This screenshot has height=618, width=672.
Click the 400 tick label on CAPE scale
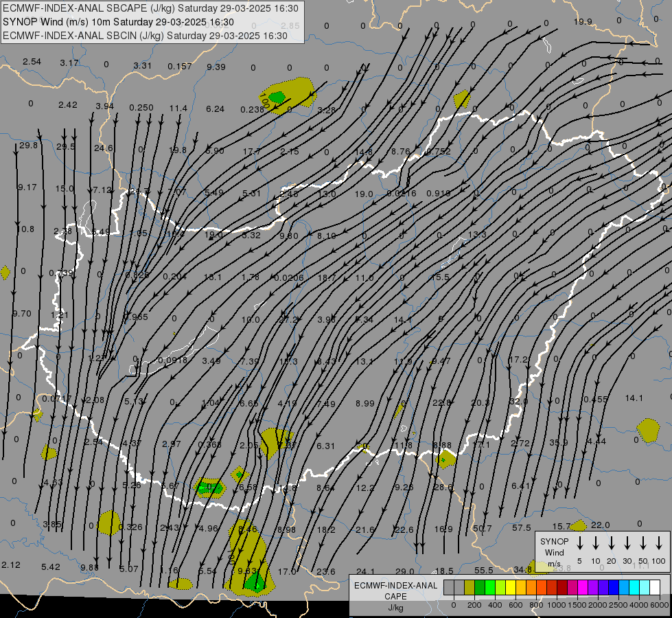[x=495, y=605]
